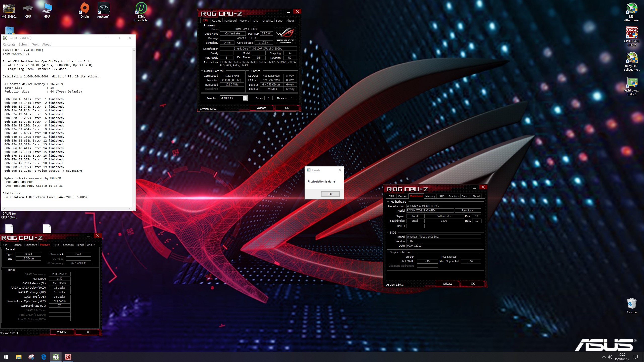Open Bench tab in Memory CPU-Z window
644x362 pixels.
point(80,245)
